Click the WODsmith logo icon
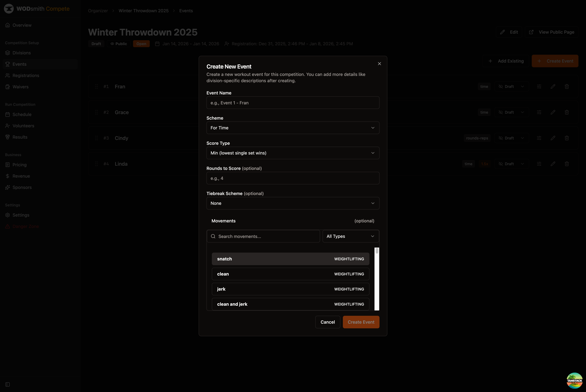The image size is (586, 392). coord(9,9)
